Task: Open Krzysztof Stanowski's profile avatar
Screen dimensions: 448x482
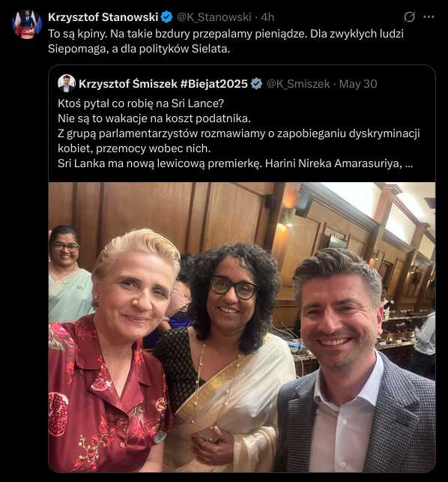Action: click(x=27, y=24)
